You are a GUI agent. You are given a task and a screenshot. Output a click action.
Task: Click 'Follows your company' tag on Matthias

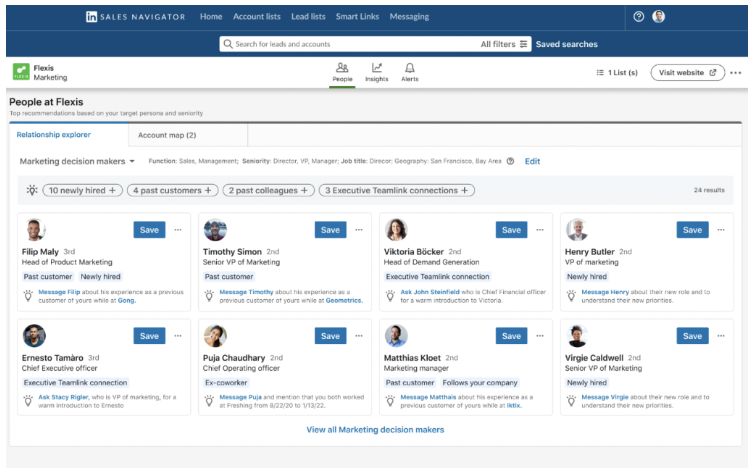[480, 382]
